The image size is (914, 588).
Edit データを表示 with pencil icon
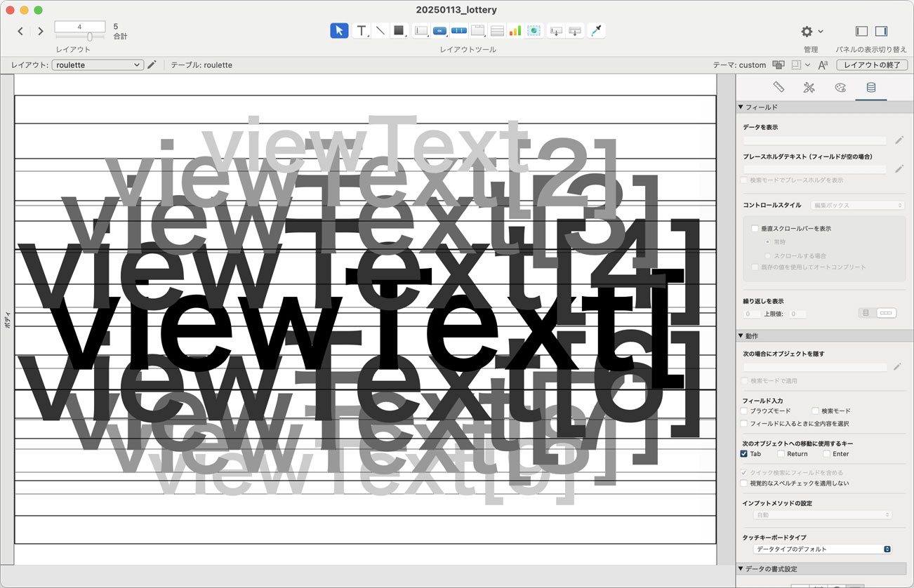[x=899, y=140]
